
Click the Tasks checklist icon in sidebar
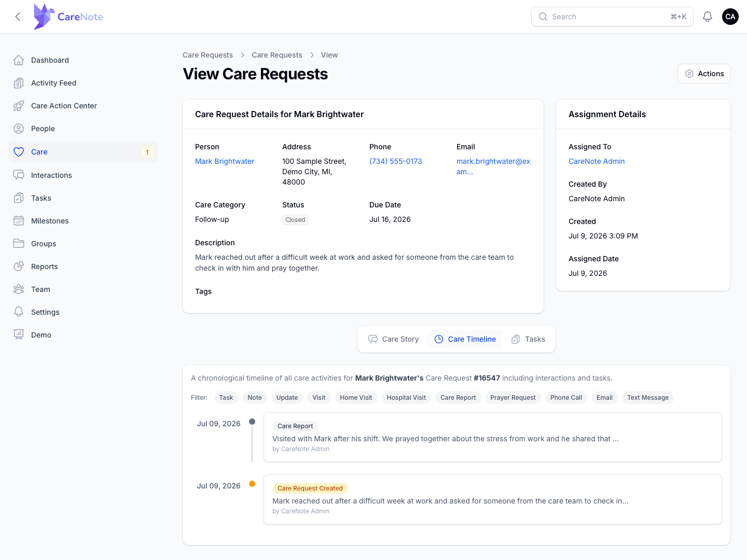click(x=19, y=198)
